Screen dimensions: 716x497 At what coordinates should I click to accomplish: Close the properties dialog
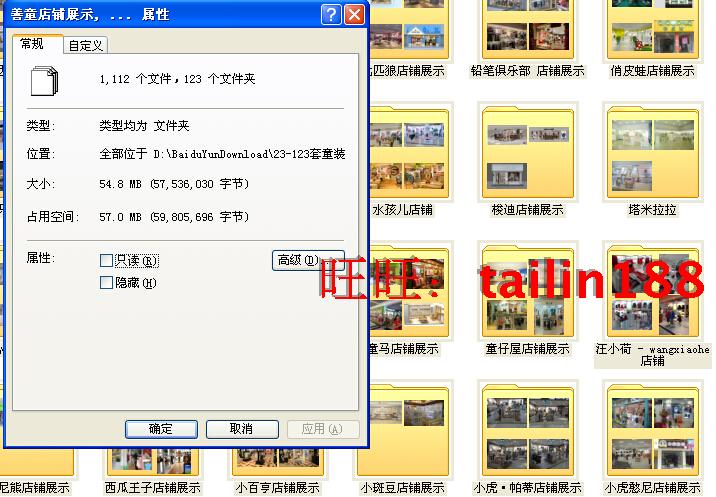(354, 14)
